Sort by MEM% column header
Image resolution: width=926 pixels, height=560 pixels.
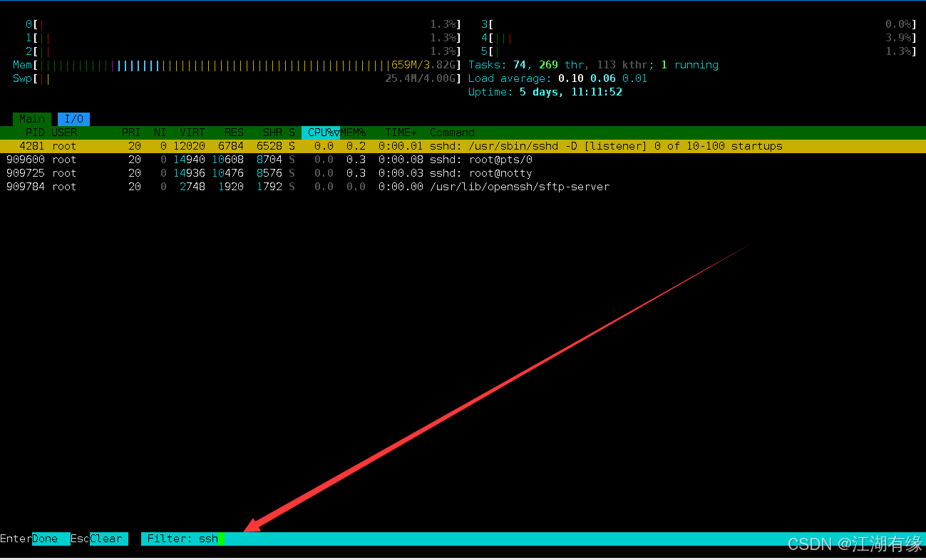pyautogui.click(x=353, y=133)
